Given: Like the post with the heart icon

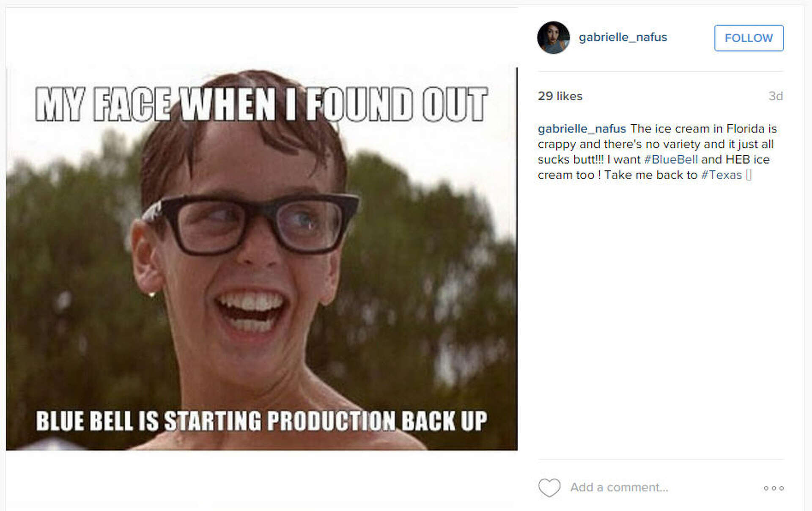Looking at the screenshot, I should [549, 488].
